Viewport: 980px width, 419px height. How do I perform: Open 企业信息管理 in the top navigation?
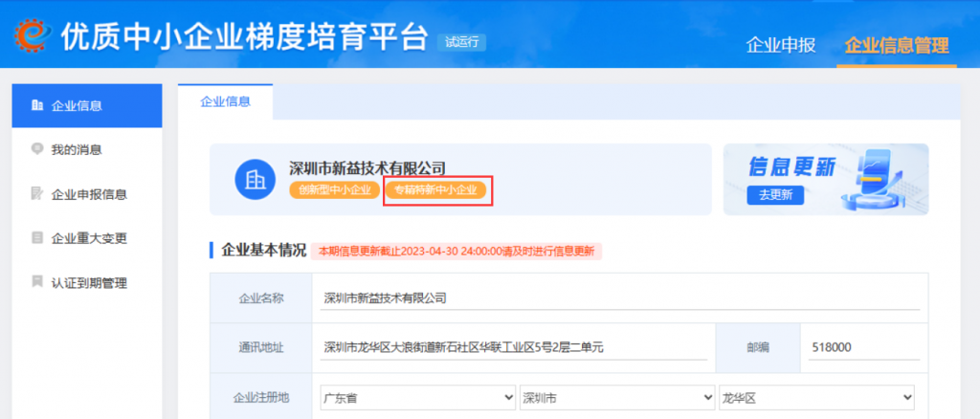(x=896, y=46)
